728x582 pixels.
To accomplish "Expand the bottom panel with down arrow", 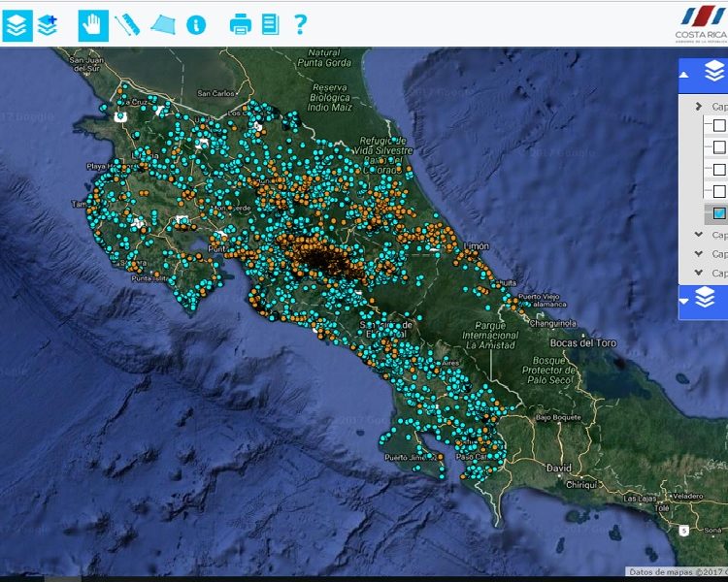I will (x=684, y=301).
